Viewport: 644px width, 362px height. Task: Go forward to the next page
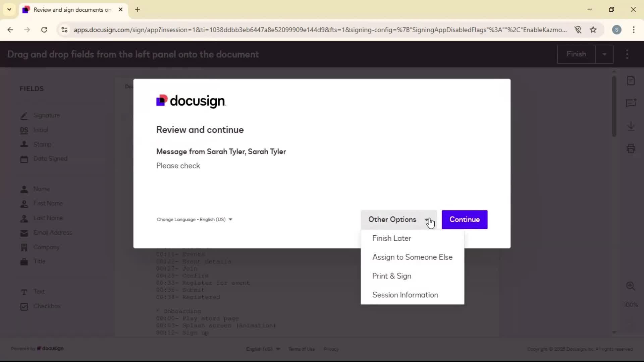(27, 30)
